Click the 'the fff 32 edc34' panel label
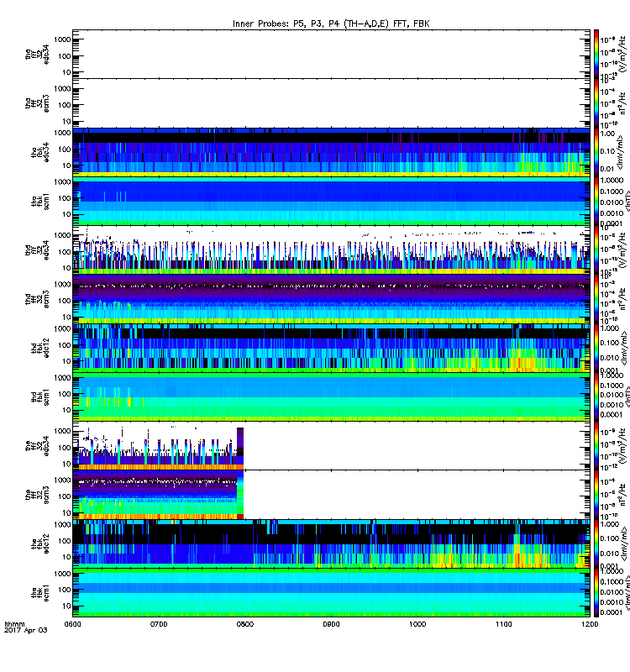Viewport: 630px width, 672px height. point(37,446)
